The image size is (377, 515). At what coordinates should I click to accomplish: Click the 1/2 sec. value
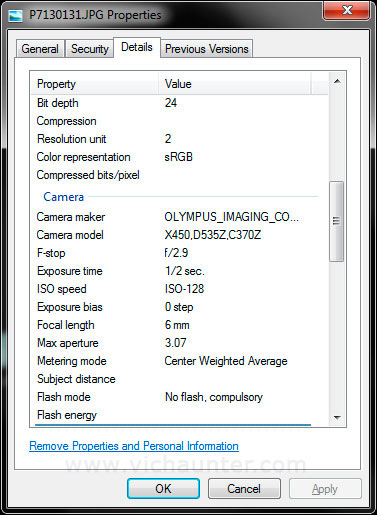click(x=185, y=271)
